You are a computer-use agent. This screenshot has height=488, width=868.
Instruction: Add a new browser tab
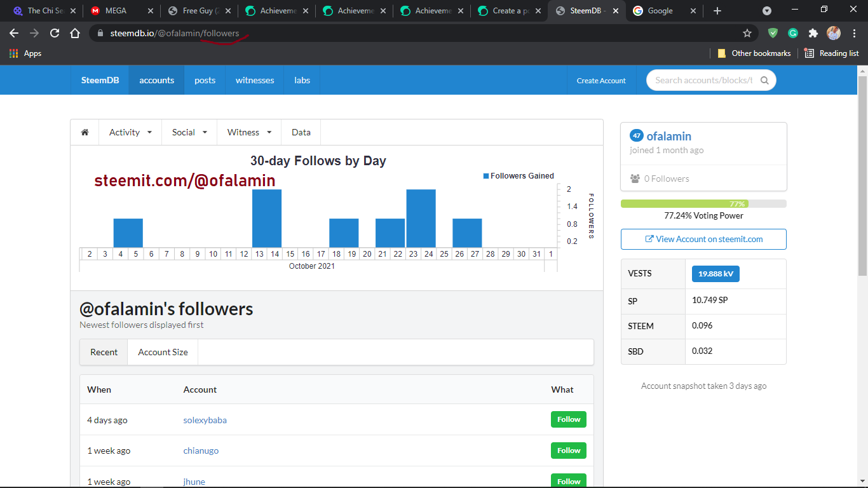coord(717,11)
